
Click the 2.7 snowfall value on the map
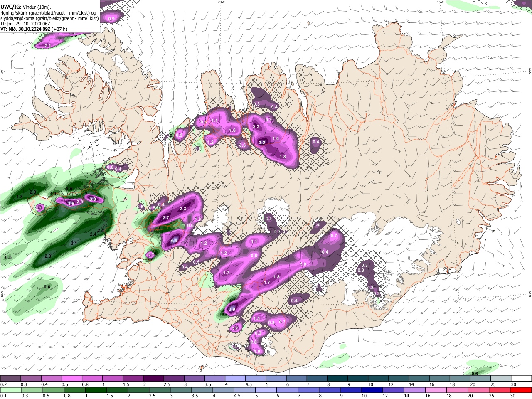click(x=166, y=218)
